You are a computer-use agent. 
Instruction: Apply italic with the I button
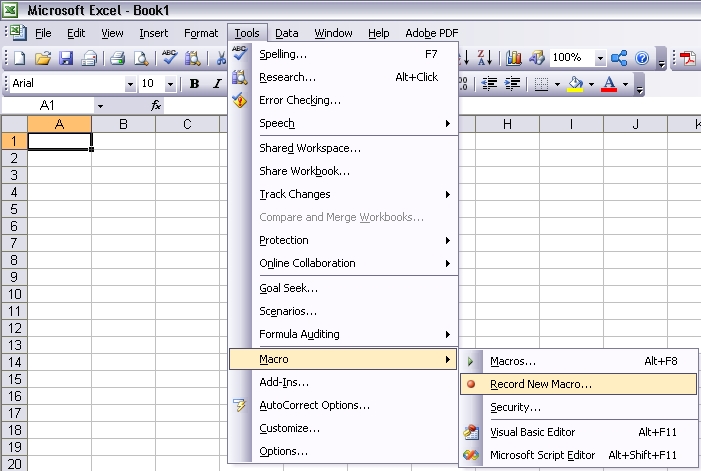[x=217, y=84]
